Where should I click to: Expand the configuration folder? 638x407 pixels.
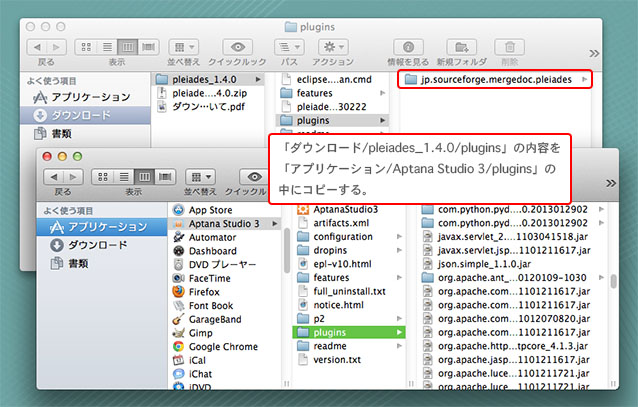pos(399,236)
